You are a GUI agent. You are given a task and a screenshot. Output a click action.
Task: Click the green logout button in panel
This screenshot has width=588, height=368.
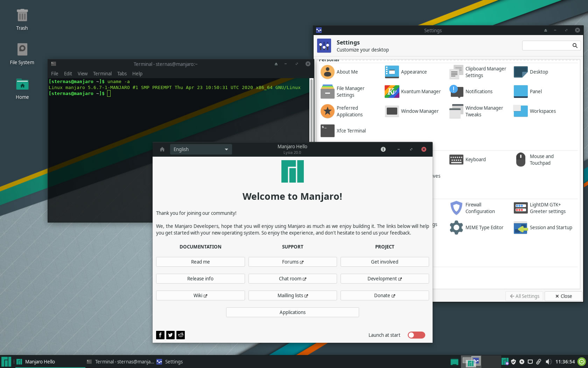pos(582,362)
